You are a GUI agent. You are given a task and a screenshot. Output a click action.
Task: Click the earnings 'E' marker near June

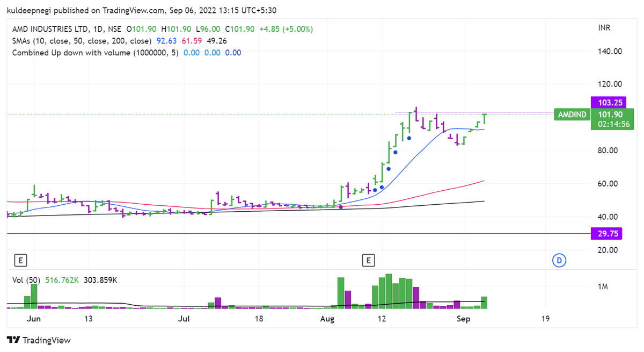pos(20,261)
